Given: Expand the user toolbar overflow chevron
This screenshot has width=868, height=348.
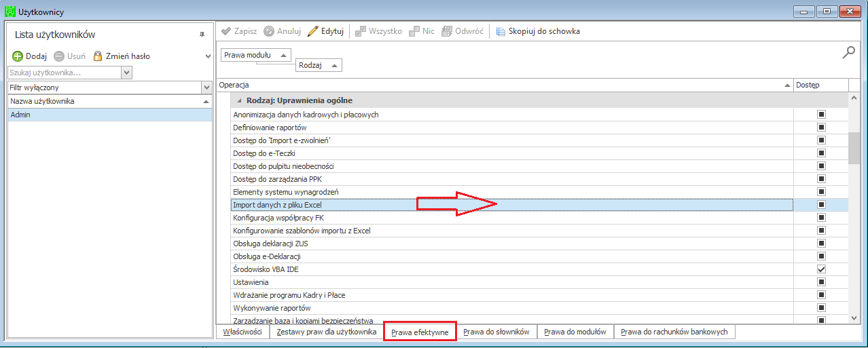Looking at the screenshot, I should point(208,57).
